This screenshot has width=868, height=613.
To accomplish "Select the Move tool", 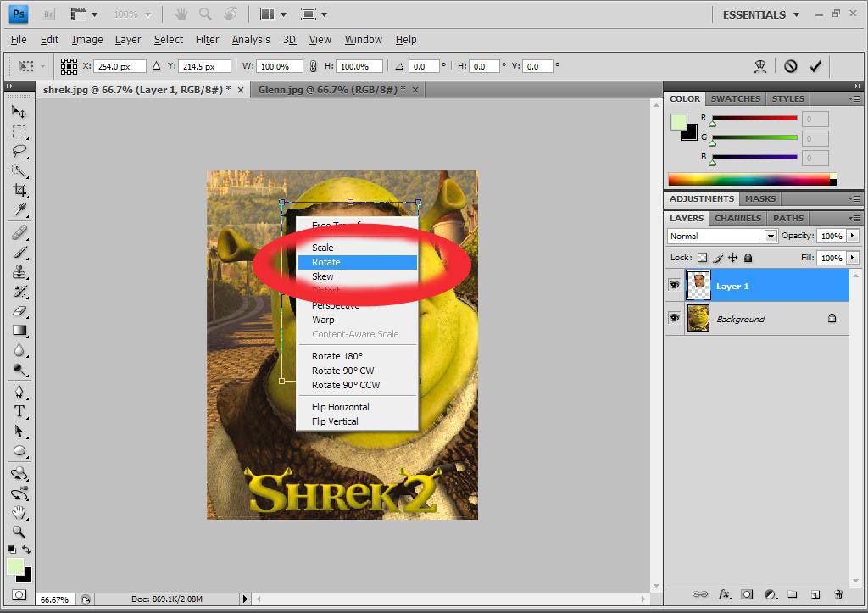I will (19, 112).
